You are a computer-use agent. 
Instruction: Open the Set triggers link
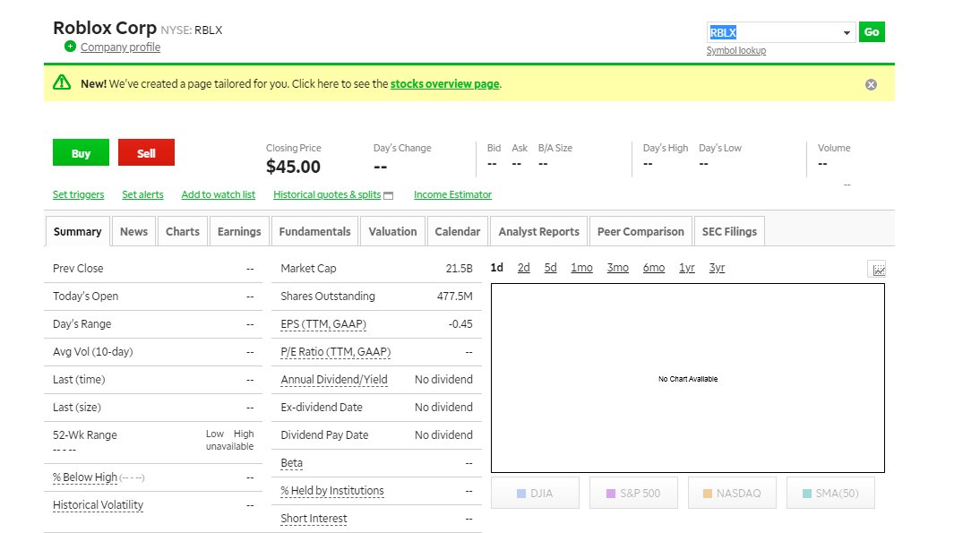click(78, 194)
